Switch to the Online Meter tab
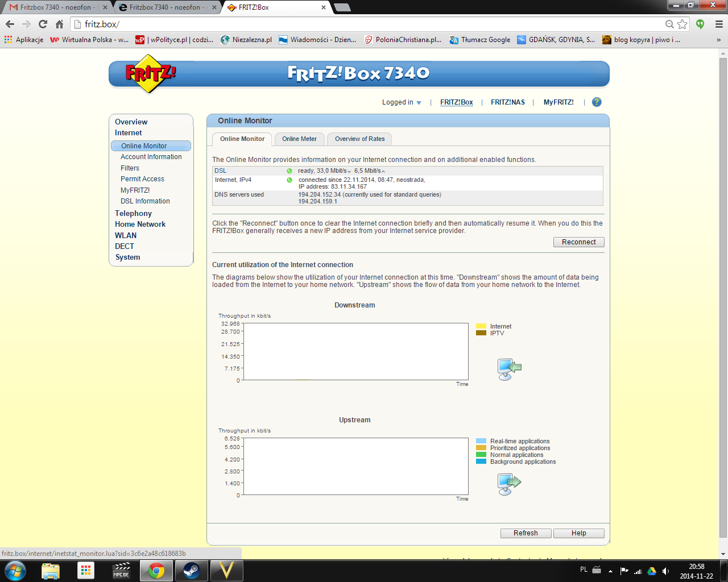Viewport: 728px width, 582px height. 300,139
